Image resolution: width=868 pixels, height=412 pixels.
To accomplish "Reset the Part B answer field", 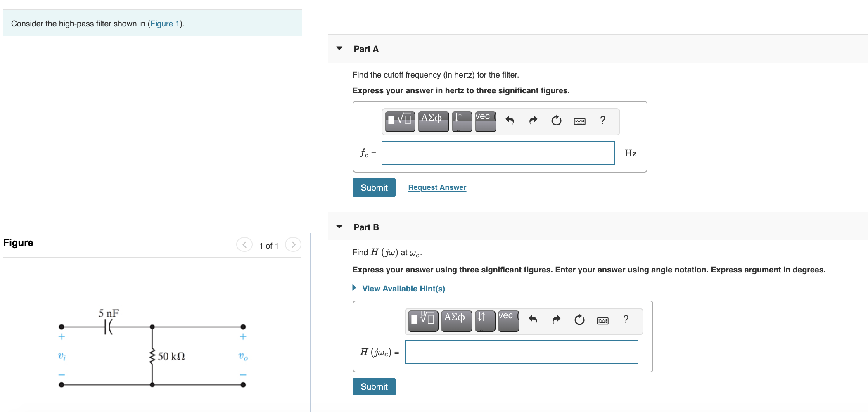I will click(579, 320).
